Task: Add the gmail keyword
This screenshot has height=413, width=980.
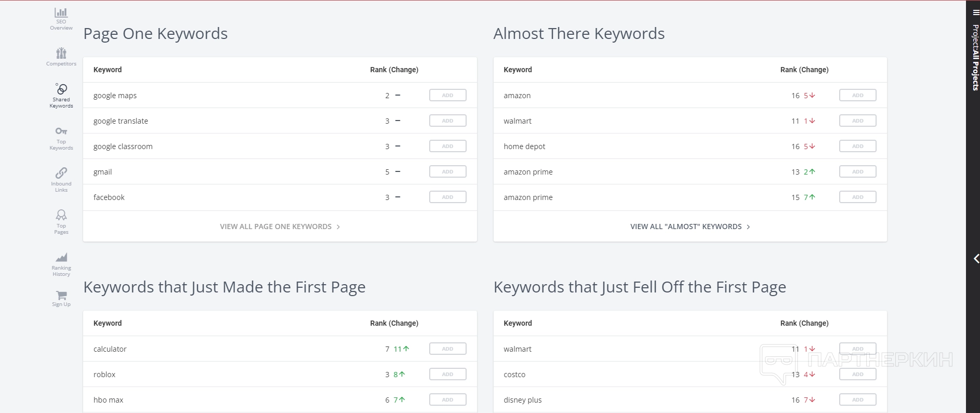Action: tap(447, 172)
